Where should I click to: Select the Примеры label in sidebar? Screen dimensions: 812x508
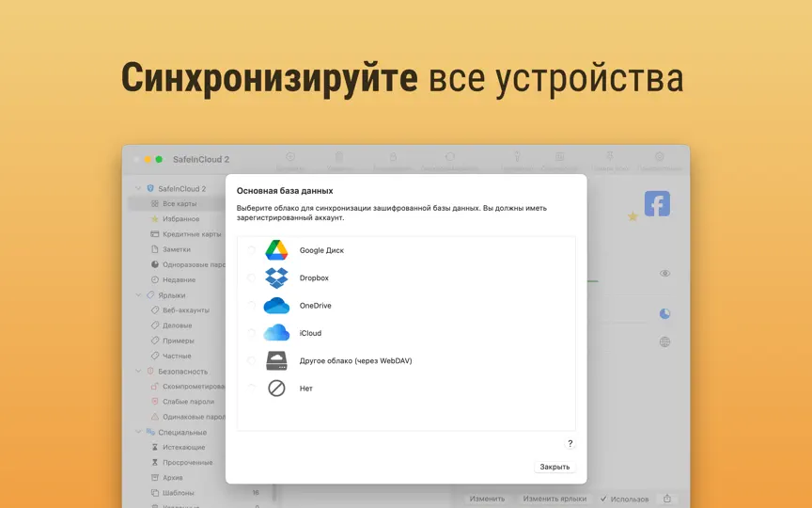pyautogui.click(x=177, y=341)
